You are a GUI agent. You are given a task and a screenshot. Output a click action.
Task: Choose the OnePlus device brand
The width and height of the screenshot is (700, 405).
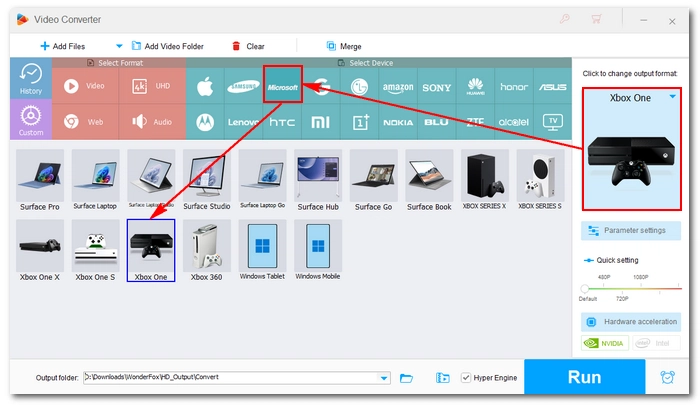point(359,122)
